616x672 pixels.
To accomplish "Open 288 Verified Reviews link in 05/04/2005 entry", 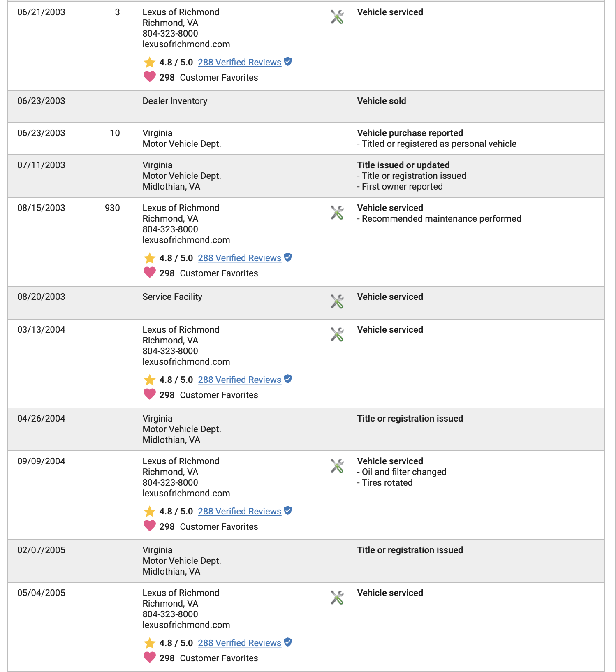I will pos(240,643).
